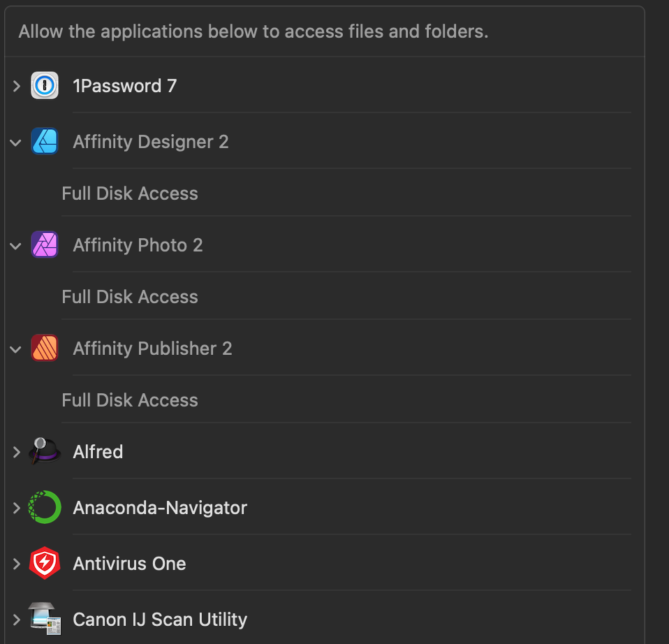Click the 1Password 7 app icon
669x644 pixels.
click(45, 85)
